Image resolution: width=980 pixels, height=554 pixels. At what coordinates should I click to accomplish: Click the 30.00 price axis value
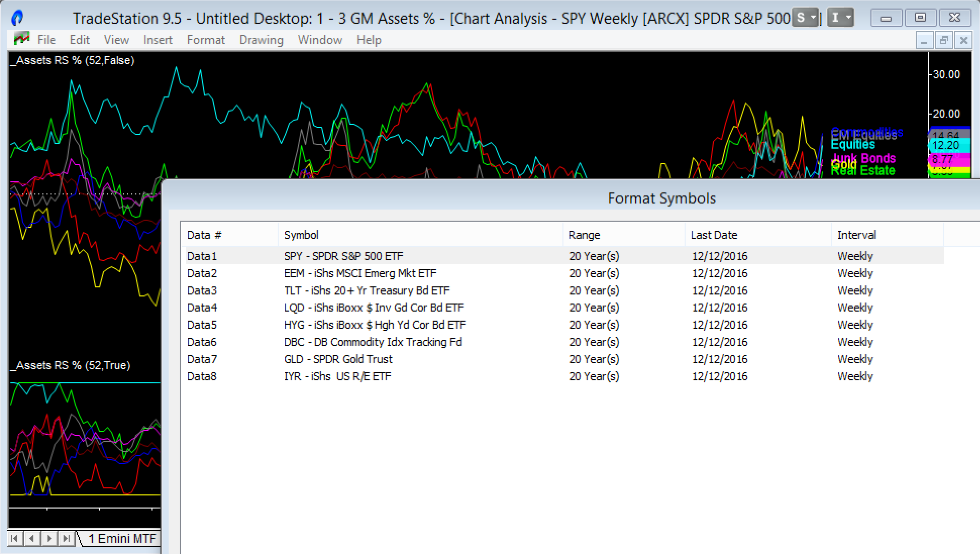(946, 74)
